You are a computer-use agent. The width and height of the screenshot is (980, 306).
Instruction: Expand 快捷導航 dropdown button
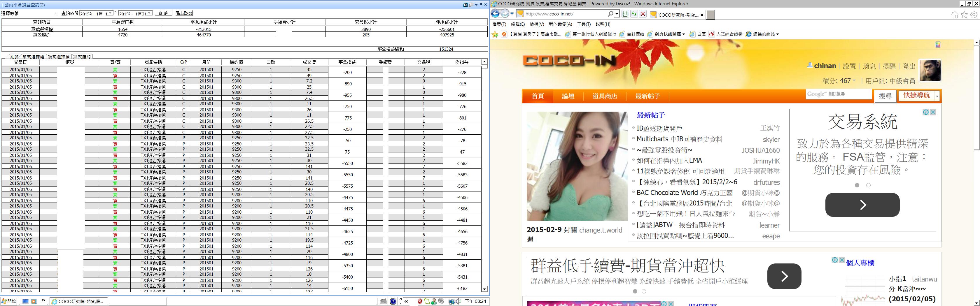tap(919, 96)
